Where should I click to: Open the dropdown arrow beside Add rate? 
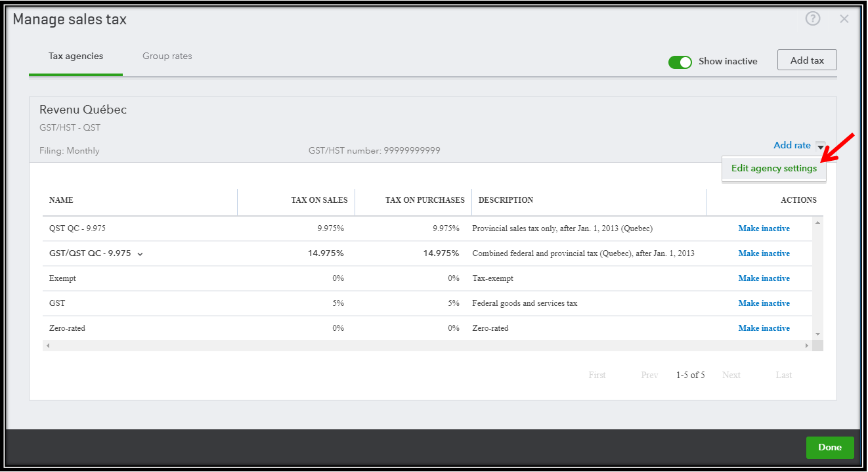coord(820,146)
